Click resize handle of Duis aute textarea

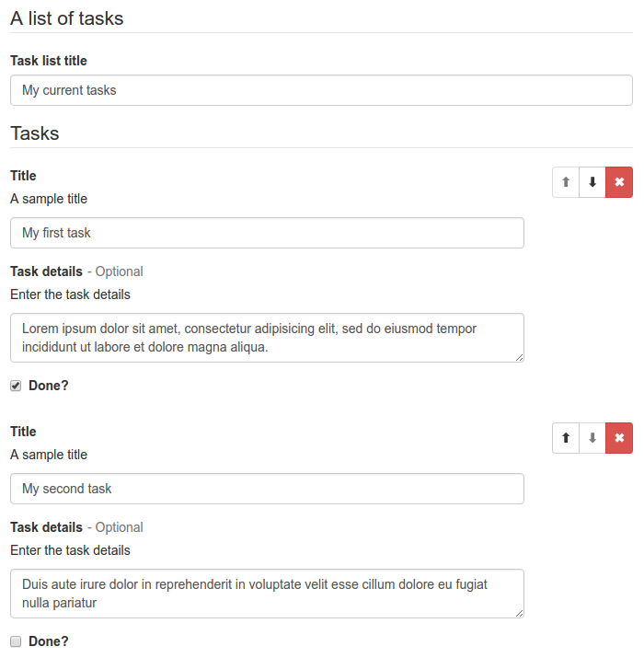[520, 614]
